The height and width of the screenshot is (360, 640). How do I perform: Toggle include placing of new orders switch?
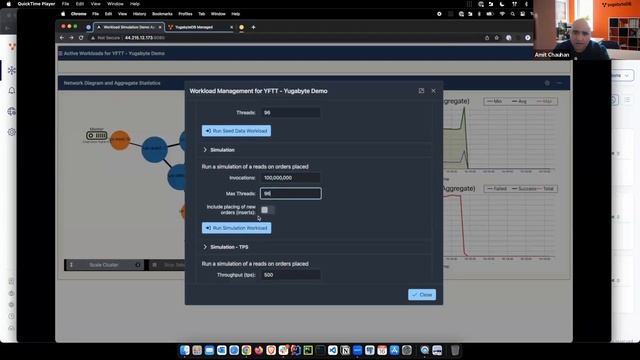click(268, 210)
